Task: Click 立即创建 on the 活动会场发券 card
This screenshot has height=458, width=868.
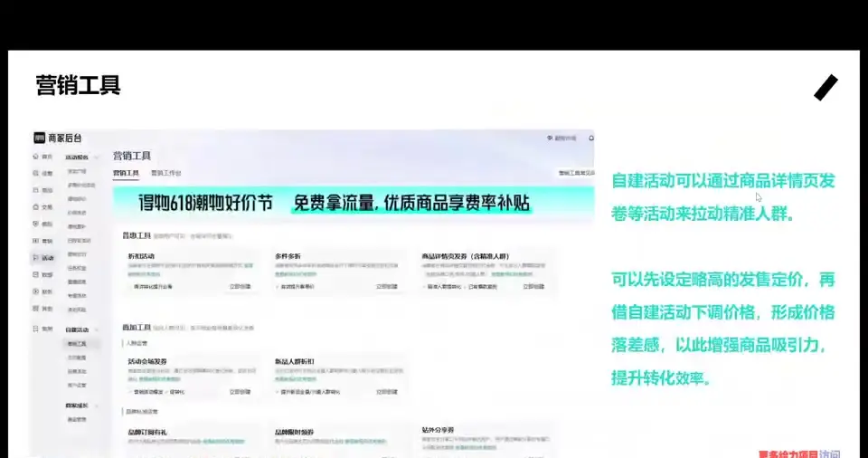Action: click(240, 392)
